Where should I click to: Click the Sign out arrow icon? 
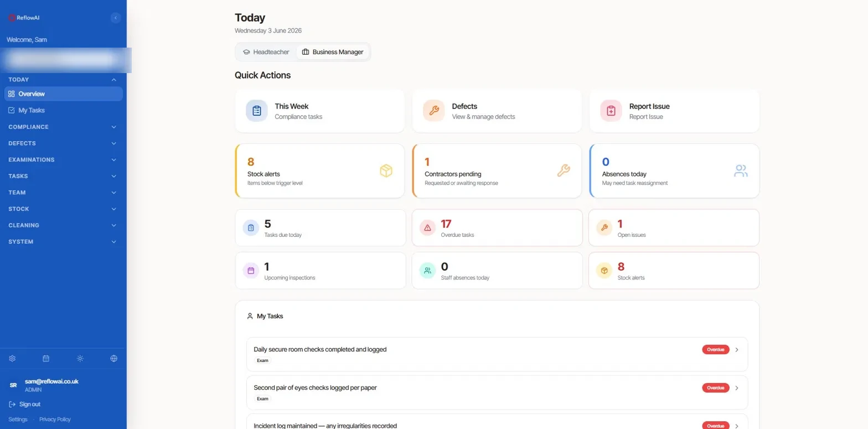(x=12, y=404)
